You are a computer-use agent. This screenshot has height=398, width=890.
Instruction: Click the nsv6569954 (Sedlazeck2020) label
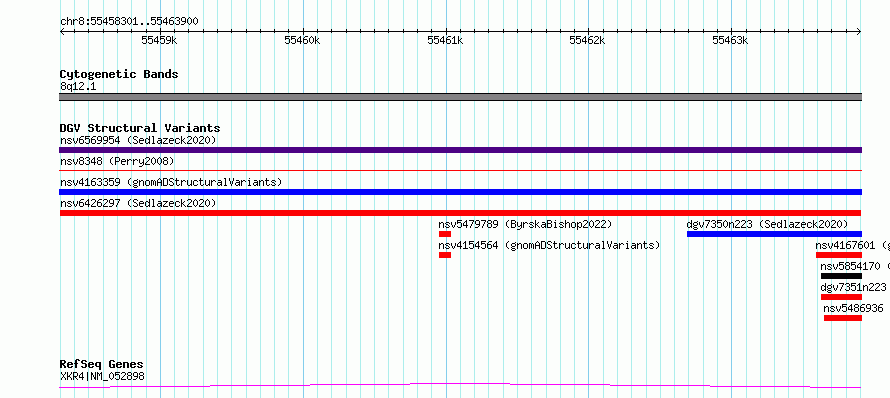tap(138, 140)
